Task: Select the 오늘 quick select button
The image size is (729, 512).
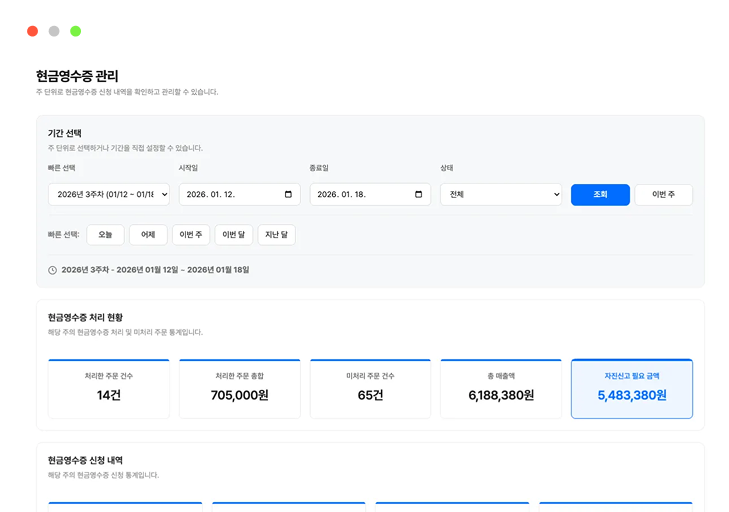Action: (106, 235)
